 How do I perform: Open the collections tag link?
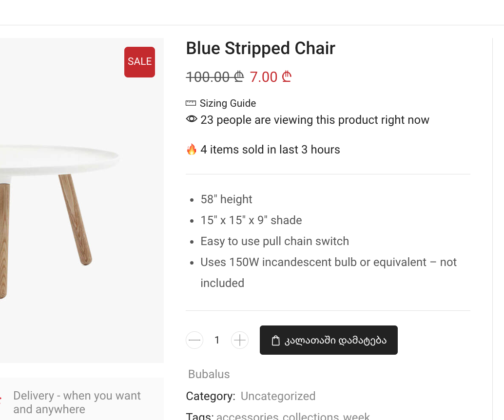click(x=311, y=416)
